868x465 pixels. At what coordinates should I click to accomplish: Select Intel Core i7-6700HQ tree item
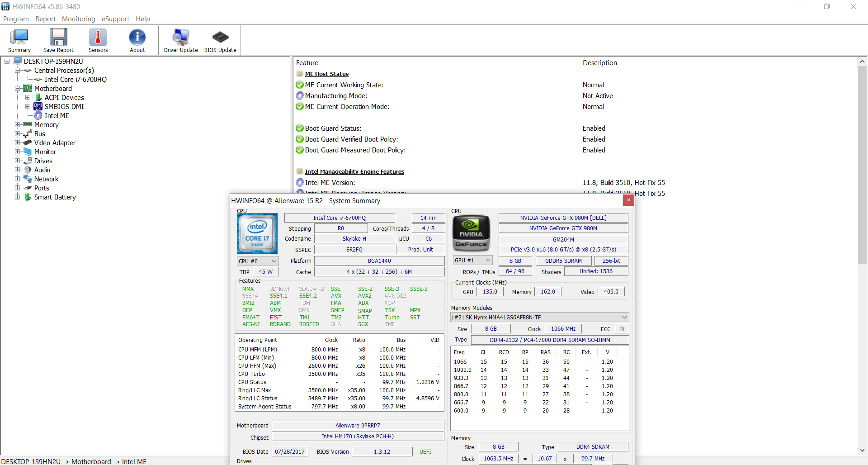(x=75, y=79)
